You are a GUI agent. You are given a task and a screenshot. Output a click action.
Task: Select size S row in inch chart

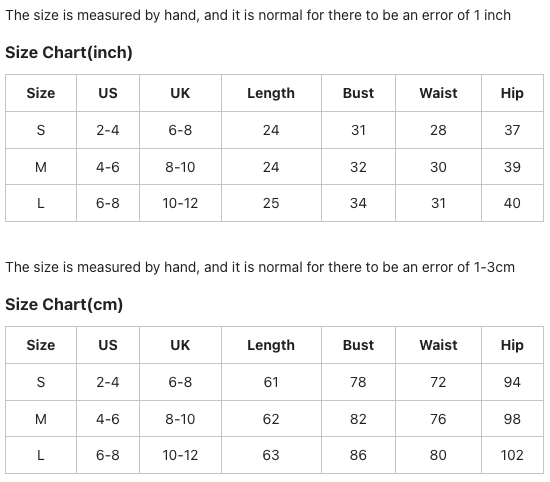[274, 130]
